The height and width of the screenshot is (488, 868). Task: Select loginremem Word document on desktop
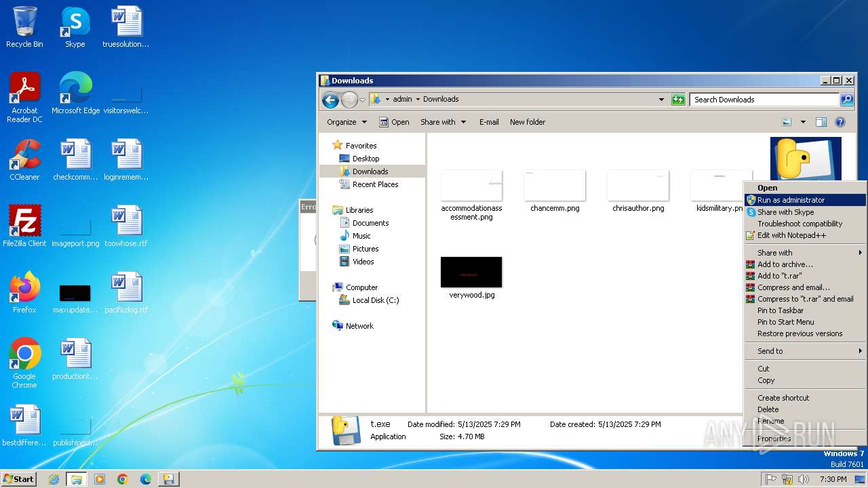pyautogui.click(x=125, y=160)
